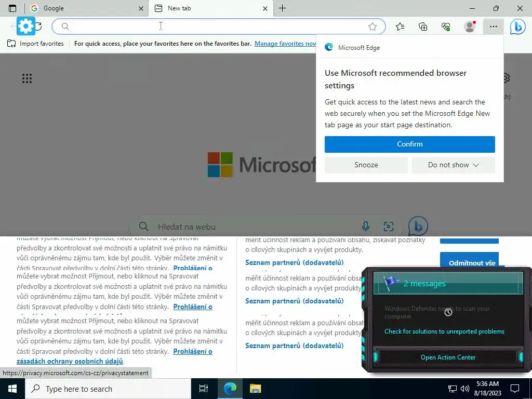Open Windows Defender scan message
532x399 pixels.
(x=437, y=312)
